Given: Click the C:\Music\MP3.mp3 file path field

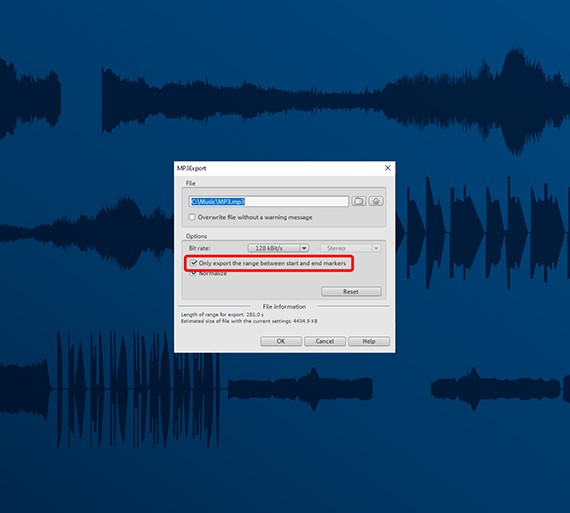Looking at the screenshot, I should 269,201.
